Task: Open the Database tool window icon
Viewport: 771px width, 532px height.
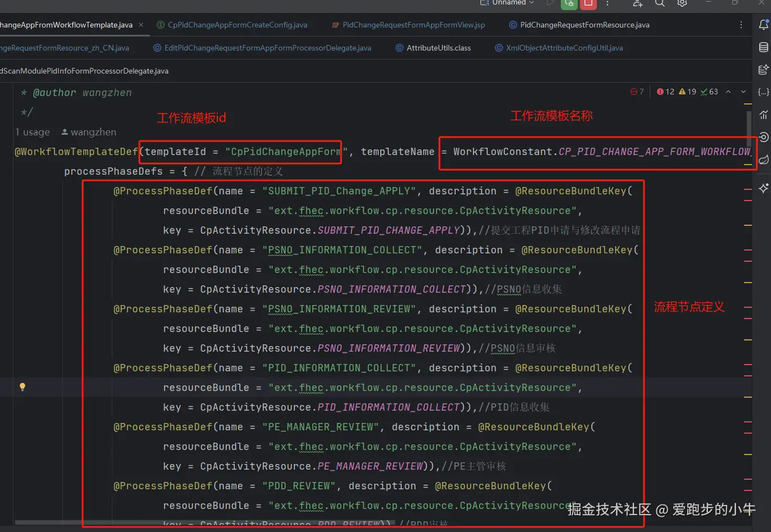Action: [x=763, y=47]
